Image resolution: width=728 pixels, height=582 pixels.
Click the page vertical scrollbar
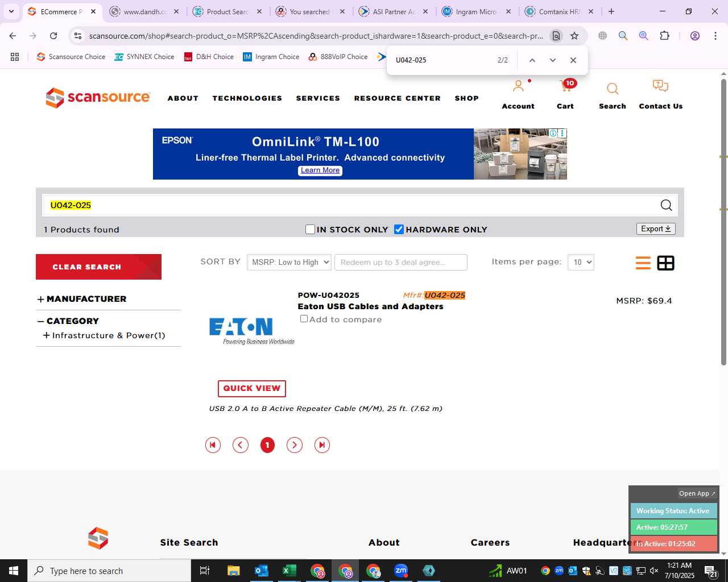click(723, 222)
